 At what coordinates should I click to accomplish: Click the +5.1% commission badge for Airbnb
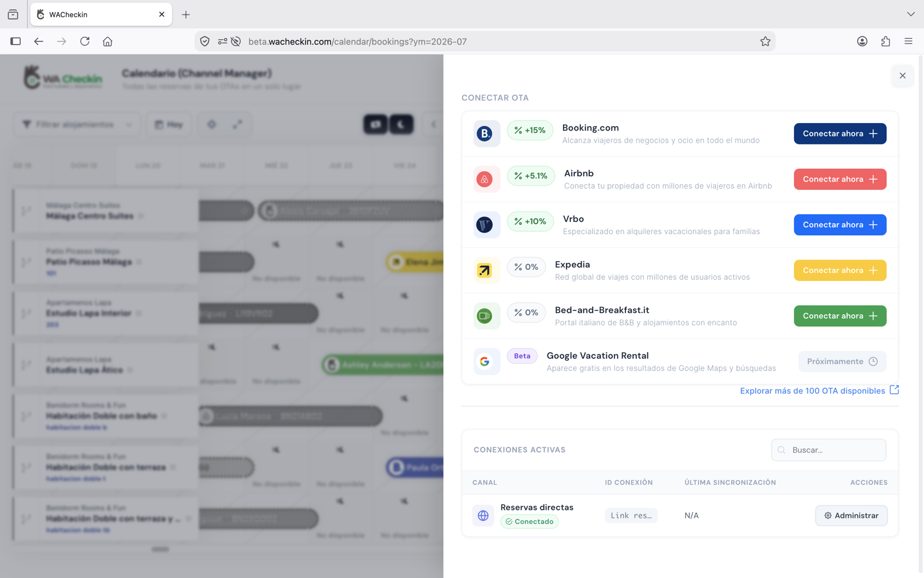531,176
